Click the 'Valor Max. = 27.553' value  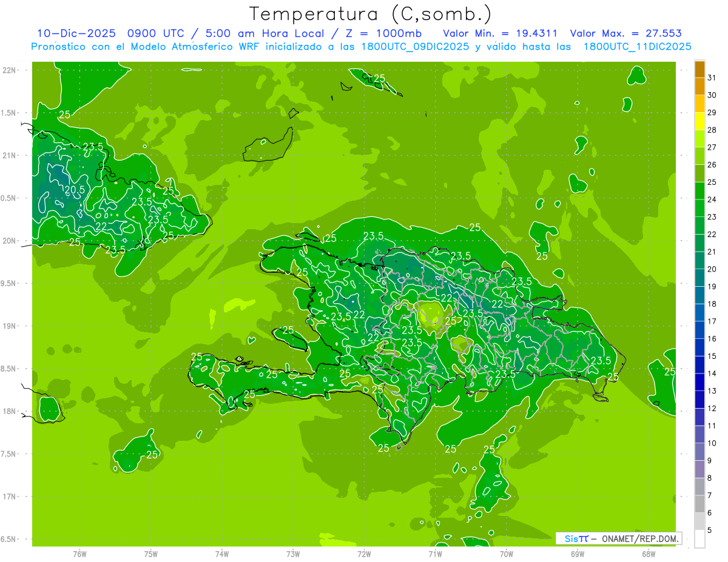tap(625, 33)
